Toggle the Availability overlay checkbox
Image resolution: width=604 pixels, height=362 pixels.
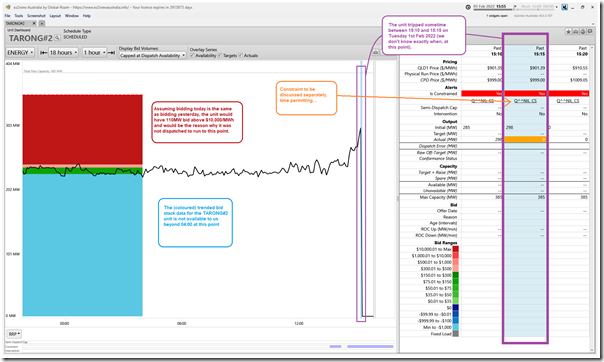192,55
